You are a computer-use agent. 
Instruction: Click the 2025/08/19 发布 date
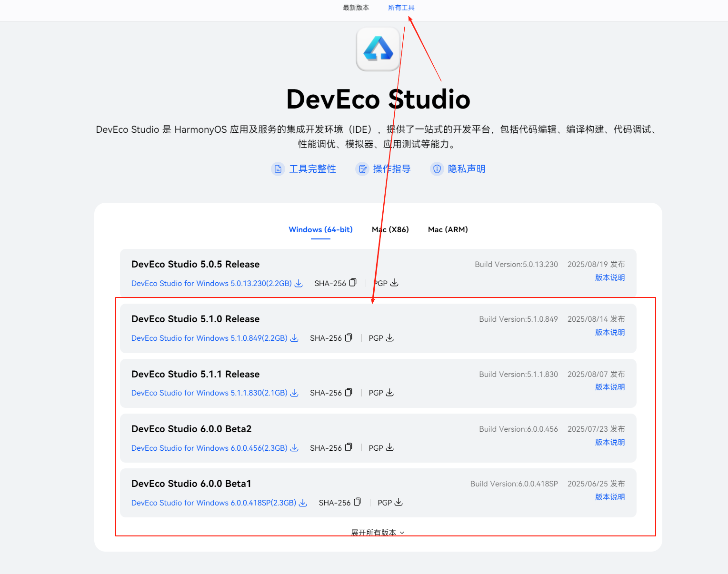point(596,264)
